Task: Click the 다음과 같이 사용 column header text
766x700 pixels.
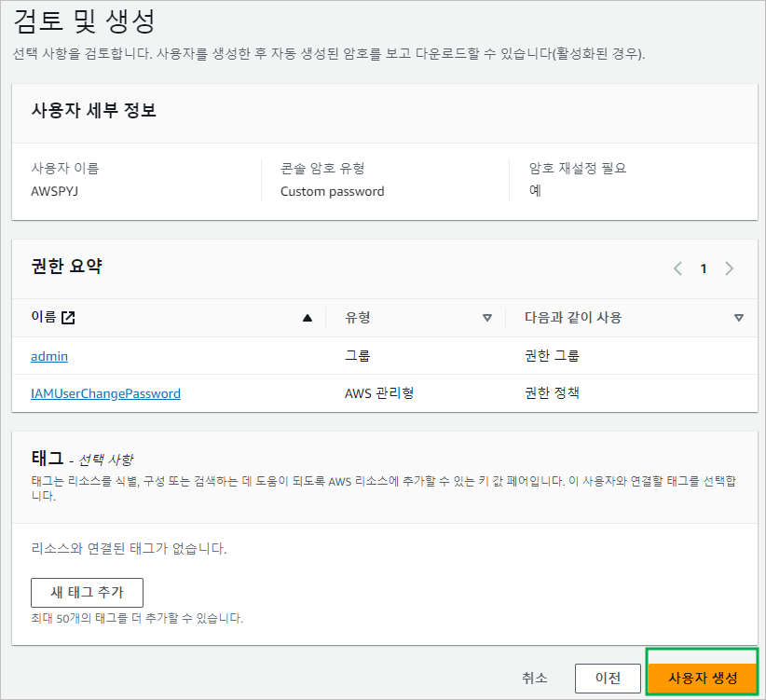Action: [573, 318]
